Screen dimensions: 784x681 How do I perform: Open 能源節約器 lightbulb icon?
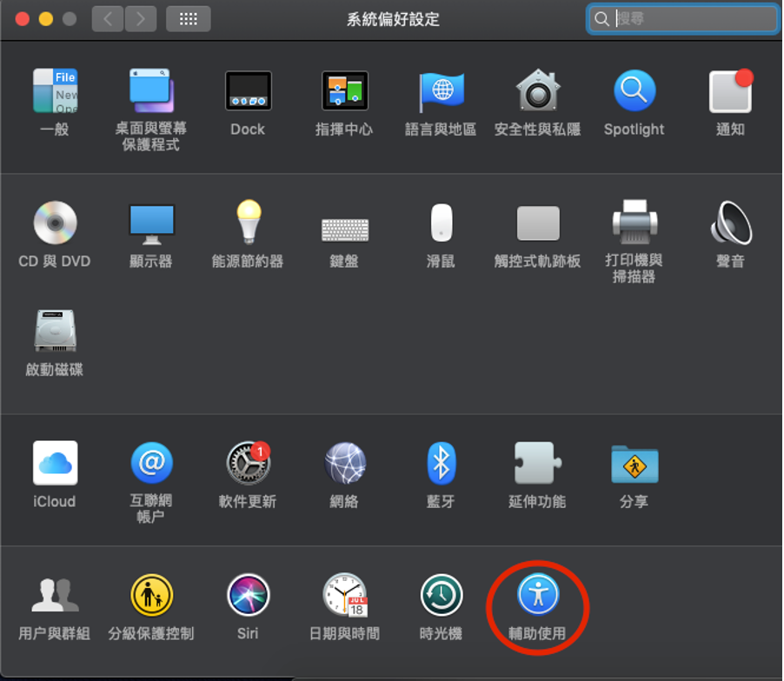[249, 222]
